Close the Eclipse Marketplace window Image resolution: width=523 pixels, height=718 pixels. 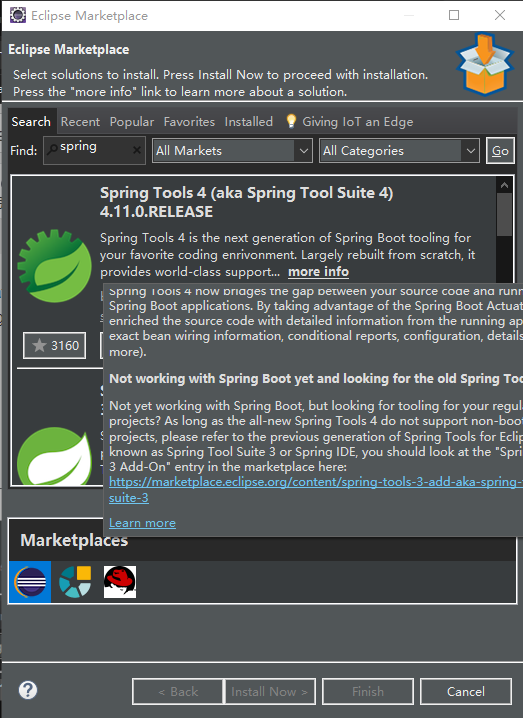click(x=500, y=15)
